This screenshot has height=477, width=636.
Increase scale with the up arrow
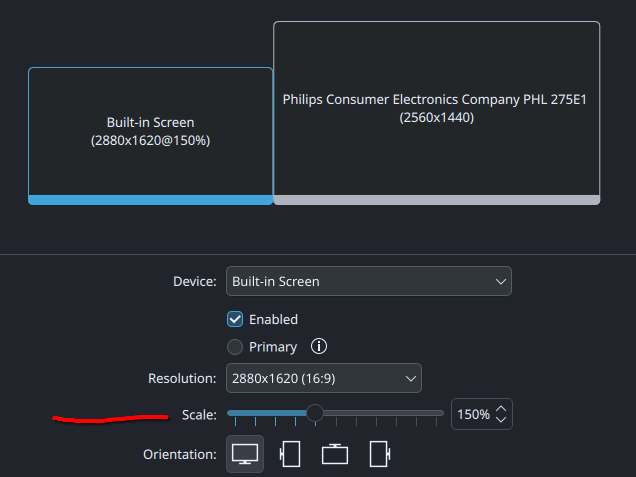tap(501, 409)
